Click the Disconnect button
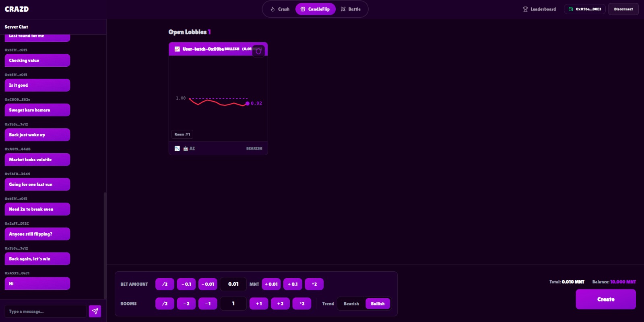The height and width of the screenshot is (322, 644). [x=623, y=9]
